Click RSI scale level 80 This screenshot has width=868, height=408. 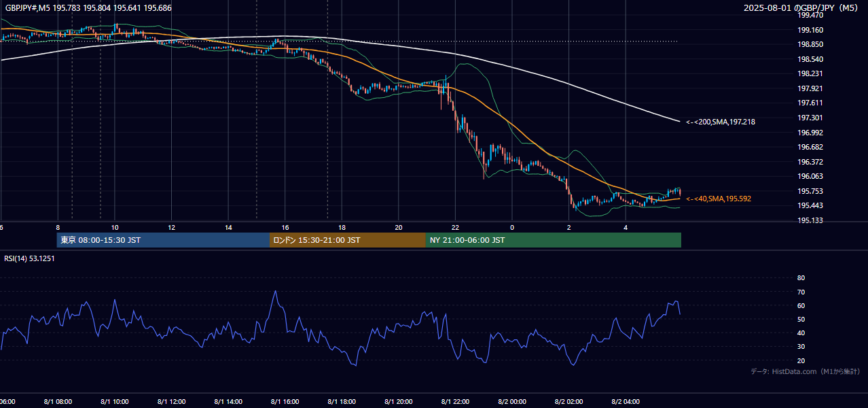pos(801,278)
